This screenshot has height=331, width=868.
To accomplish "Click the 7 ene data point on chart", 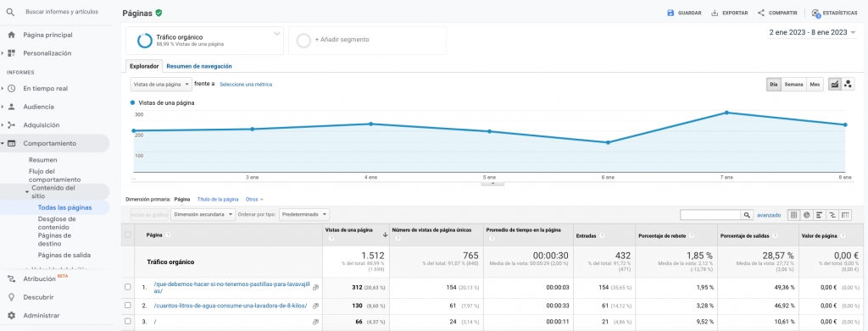I will (x=726, y=113).
